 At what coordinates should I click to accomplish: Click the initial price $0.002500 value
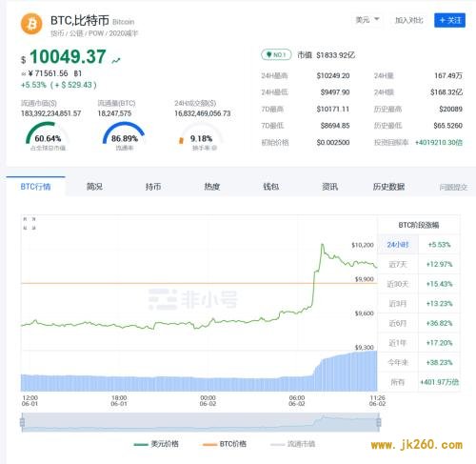(x=333, y=142)
